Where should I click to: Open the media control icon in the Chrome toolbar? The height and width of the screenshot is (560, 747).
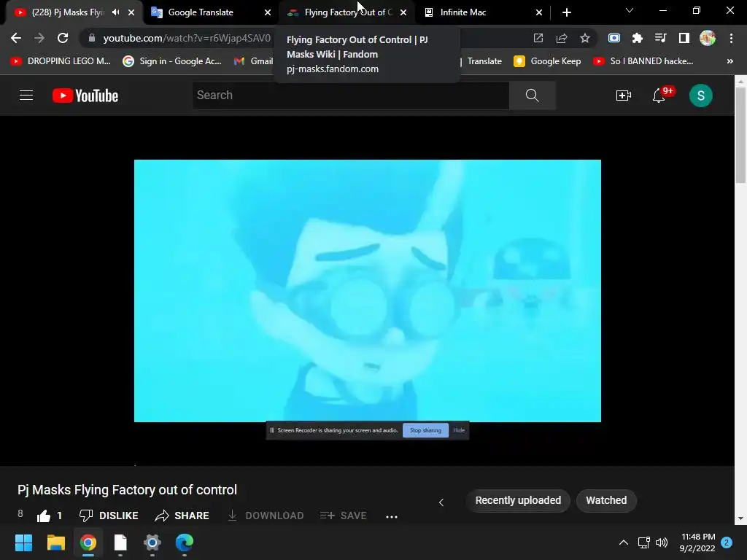pyautogui.click(x=660, y=38)
